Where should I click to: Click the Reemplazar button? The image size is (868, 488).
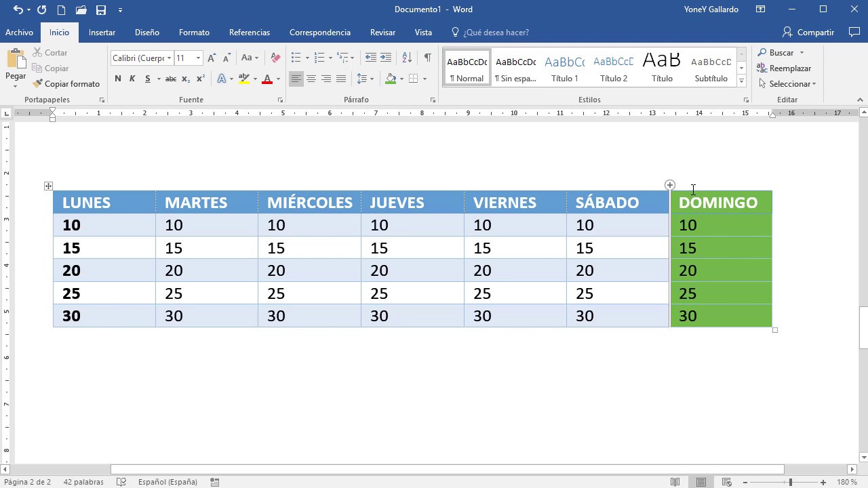click(x=785, y=68)
